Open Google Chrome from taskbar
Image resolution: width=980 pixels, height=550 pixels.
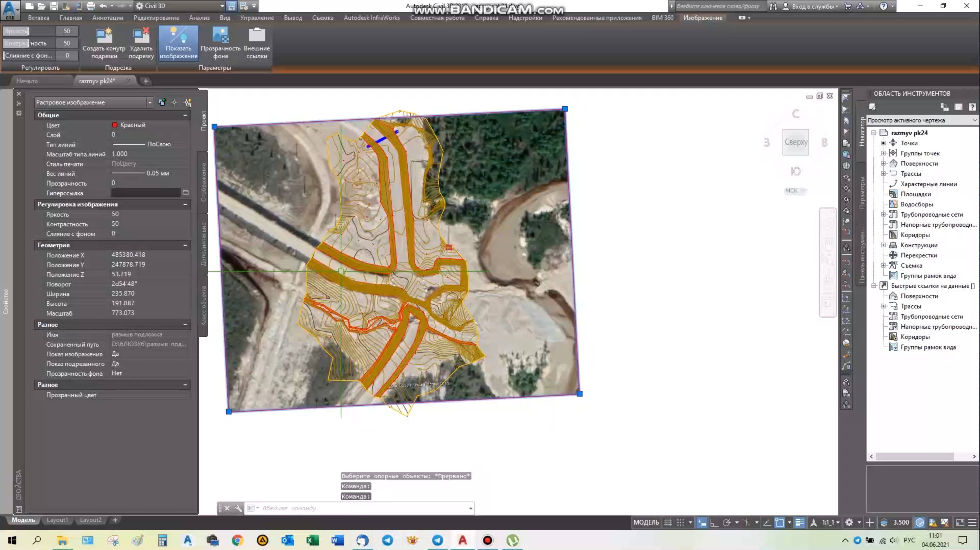tap(237, 540)
